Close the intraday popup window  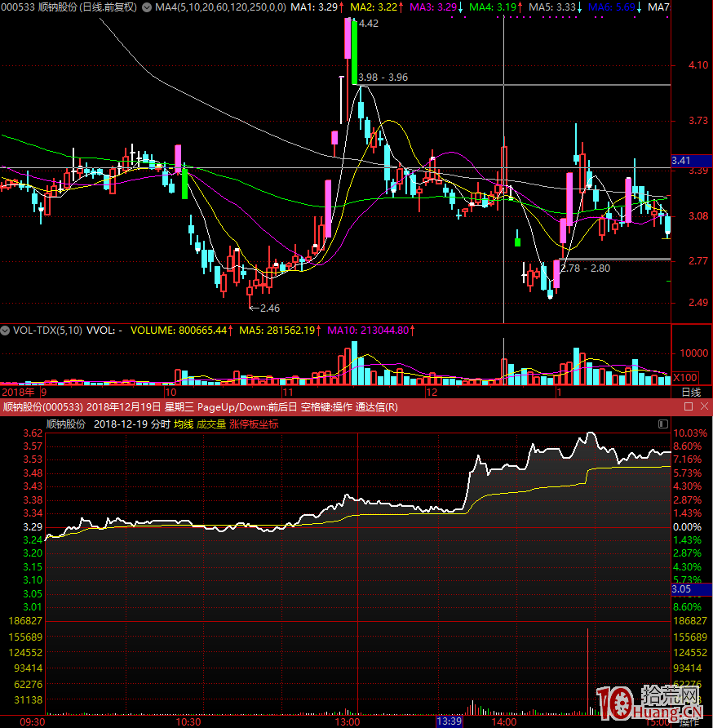[703, 406]
